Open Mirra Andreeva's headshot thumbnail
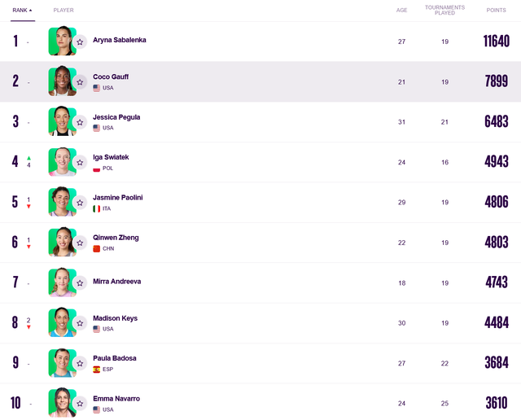 click(x=61, y=282)
